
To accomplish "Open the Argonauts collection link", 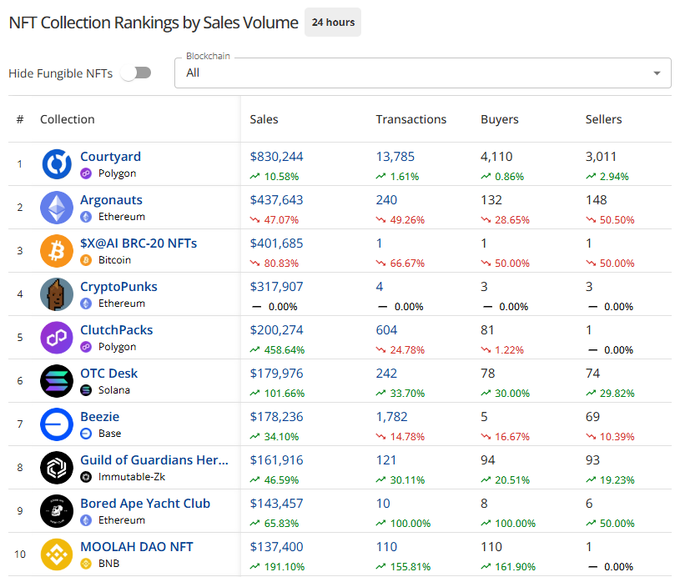I will click(x=111, y=200).
